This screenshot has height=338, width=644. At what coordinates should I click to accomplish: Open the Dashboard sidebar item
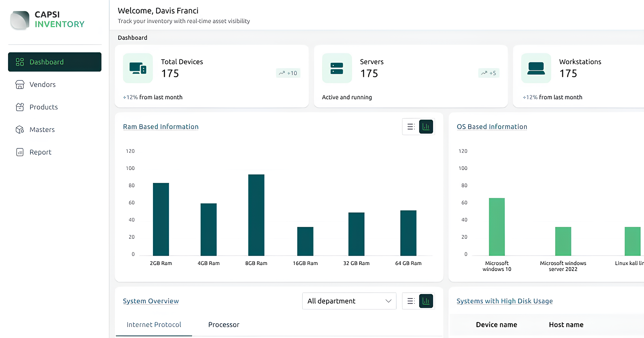[55, 62]
